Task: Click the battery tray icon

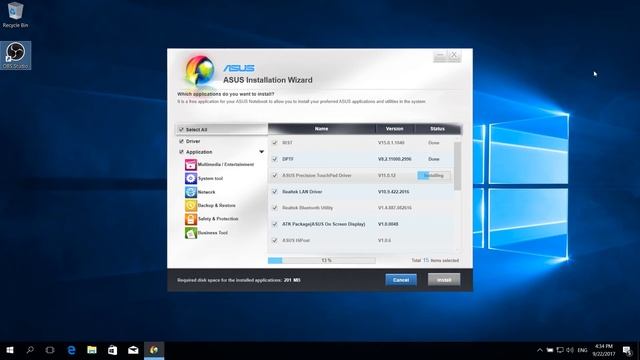Action: [x=550, y=350]
